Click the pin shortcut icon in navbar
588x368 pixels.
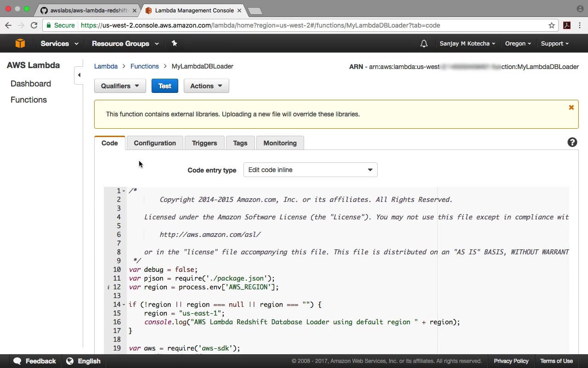(x=174, y=43)
